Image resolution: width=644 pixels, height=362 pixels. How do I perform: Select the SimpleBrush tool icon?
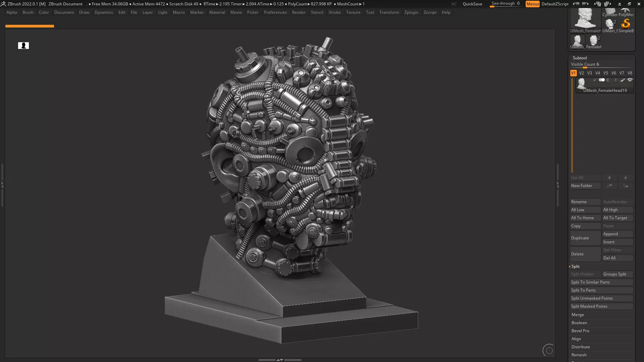coord(626,24)
